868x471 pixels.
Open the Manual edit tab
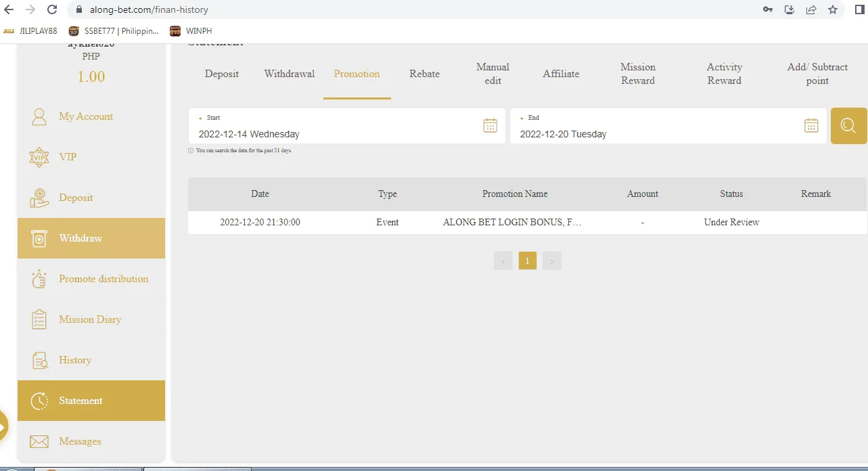point(493,74)
